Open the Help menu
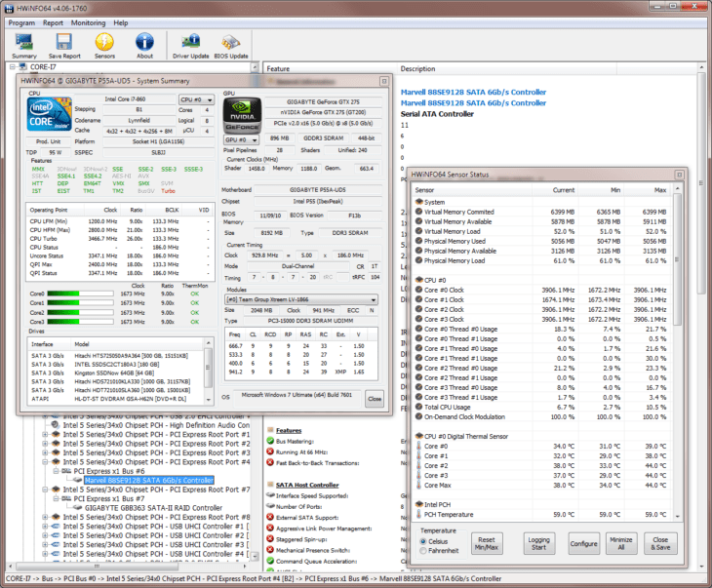Screen dimensions: 712x588 [121, 22]
